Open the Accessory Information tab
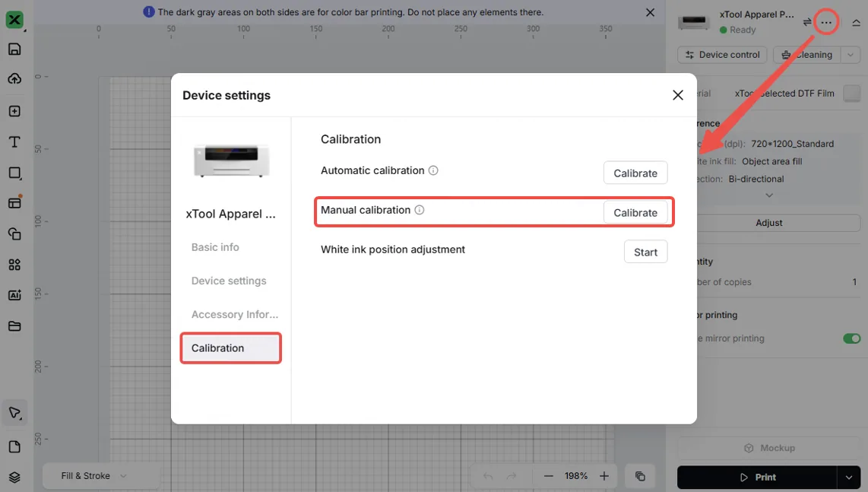The width and height of the screenshot is (868, 492). [x=235, y=315]
